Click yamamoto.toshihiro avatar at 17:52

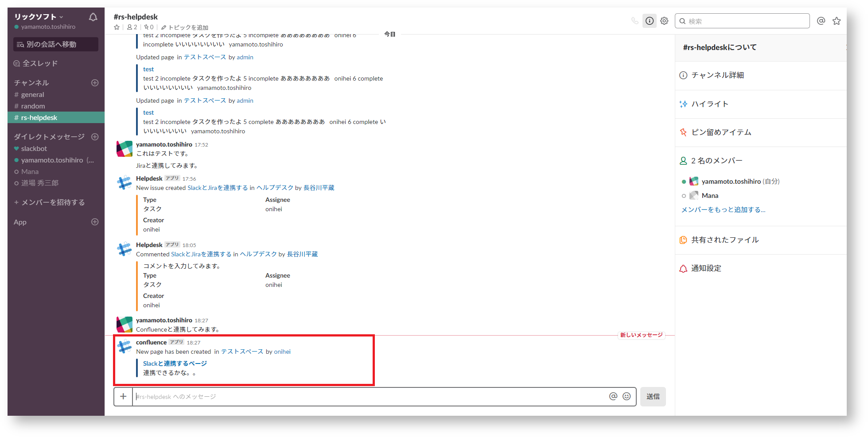(x=125, y=149)
